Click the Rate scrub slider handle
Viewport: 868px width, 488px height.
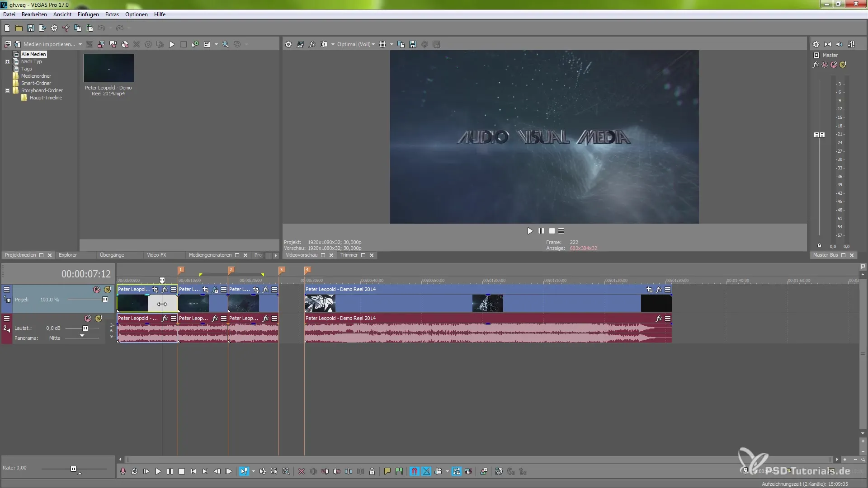[73, 469]
